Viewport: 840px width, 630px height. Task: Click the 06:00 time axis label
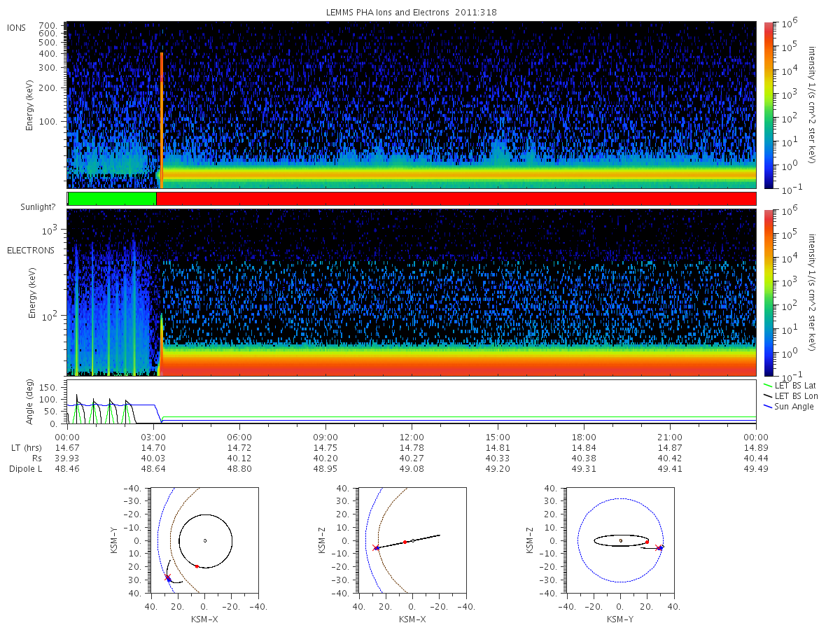point(239,435)
